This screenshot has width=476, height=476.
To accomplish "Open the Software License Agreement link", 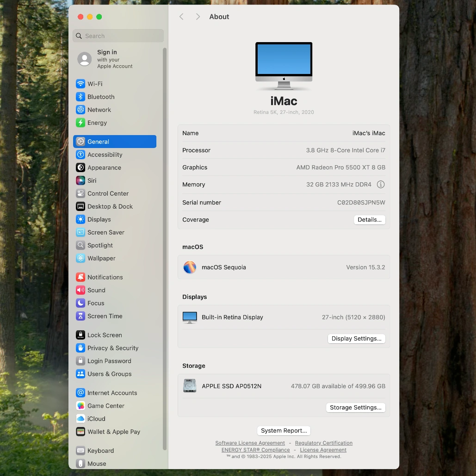I will pyautogui.click(x=250, y=443).
